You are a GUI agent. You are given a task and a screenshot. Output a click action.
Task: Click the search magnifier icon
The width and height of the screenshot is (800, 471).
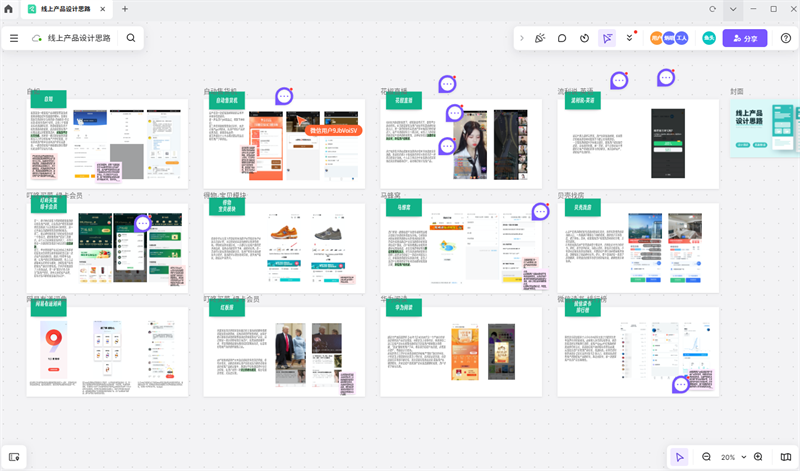[x=131, y=38]
